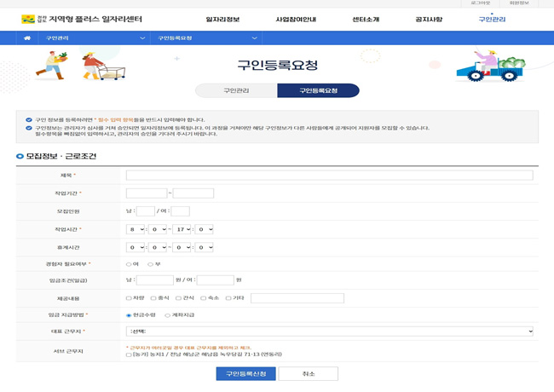Open the 작업시간 end hour dropdown showing 17
Screen dimensions: 554x392
[182, 229]
